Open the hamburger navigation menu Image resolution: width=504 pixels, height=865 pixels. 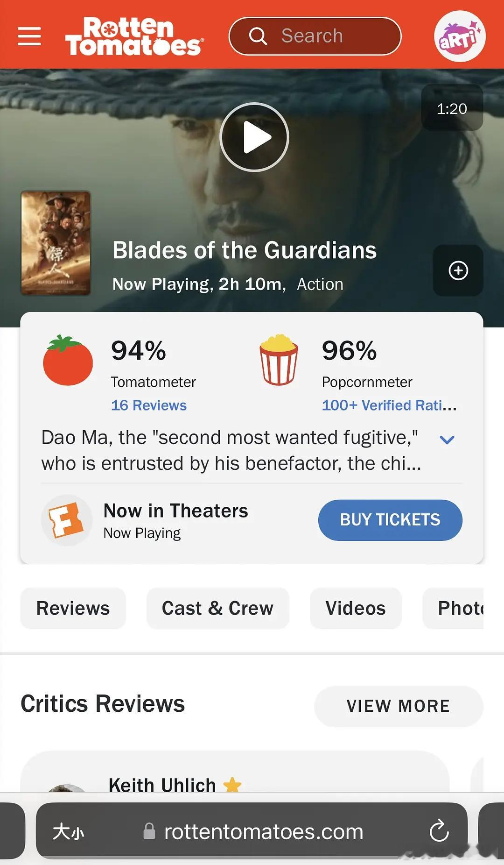coord(29,36)
